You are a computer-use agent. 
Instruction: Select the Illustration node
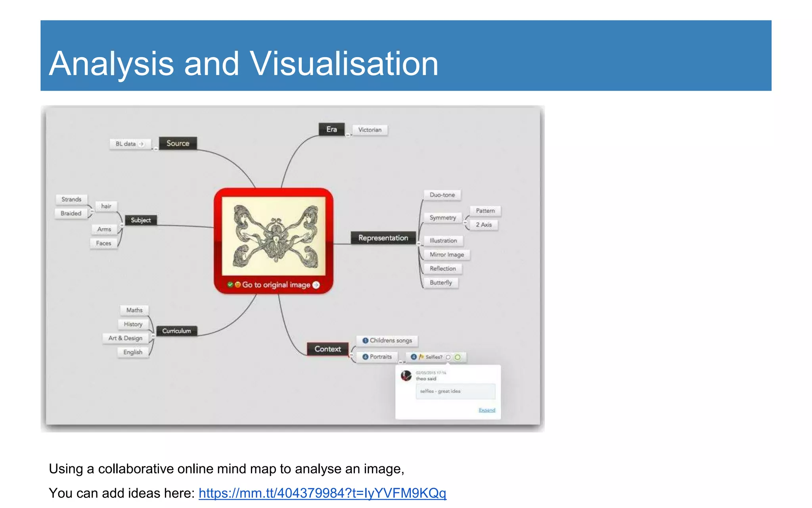click(x=443, y=241)
